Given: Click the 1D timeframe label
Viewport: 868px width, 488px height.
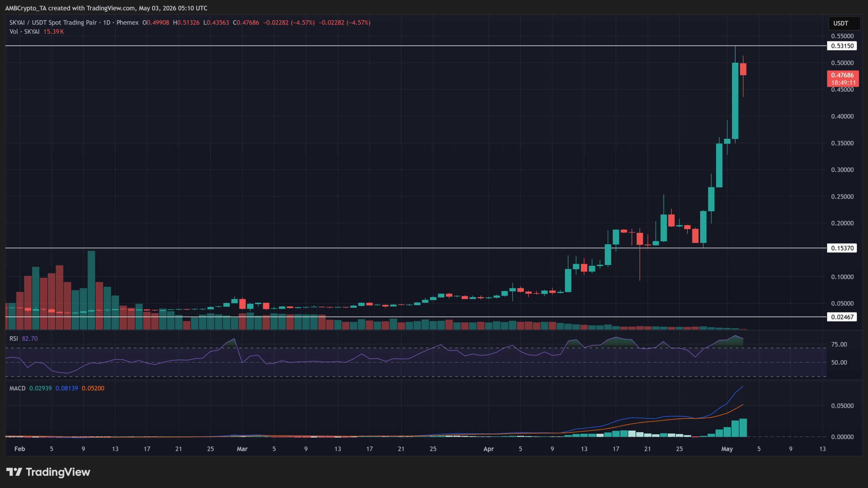Looking at the screenshot, I should (x=107, y=22).
